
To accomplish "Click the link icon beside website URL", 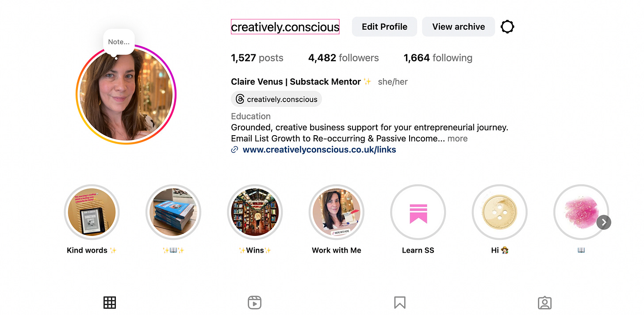I will tap(235, 150).
